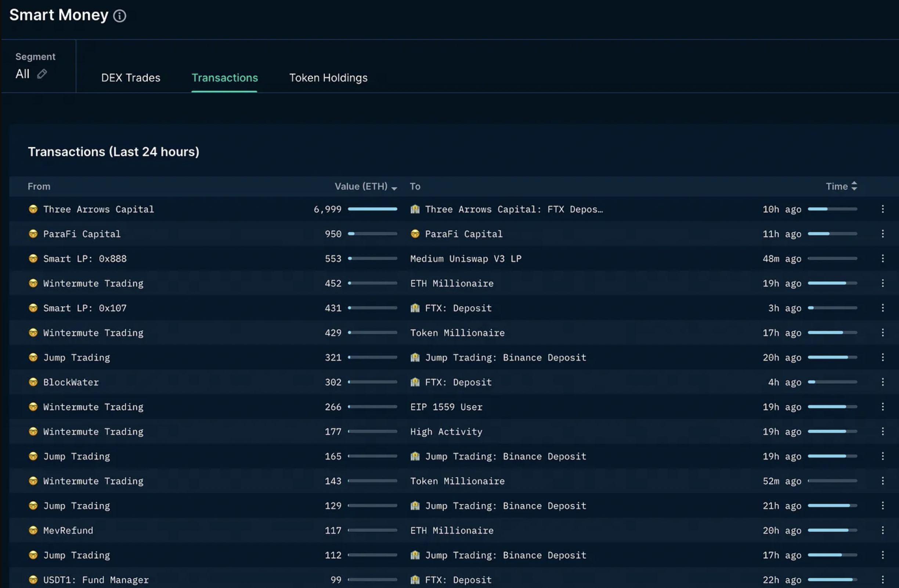The image size is (899, 588).
Task: Click the Smart LP: 0x888 sender name
Action: tap(85, 259)
